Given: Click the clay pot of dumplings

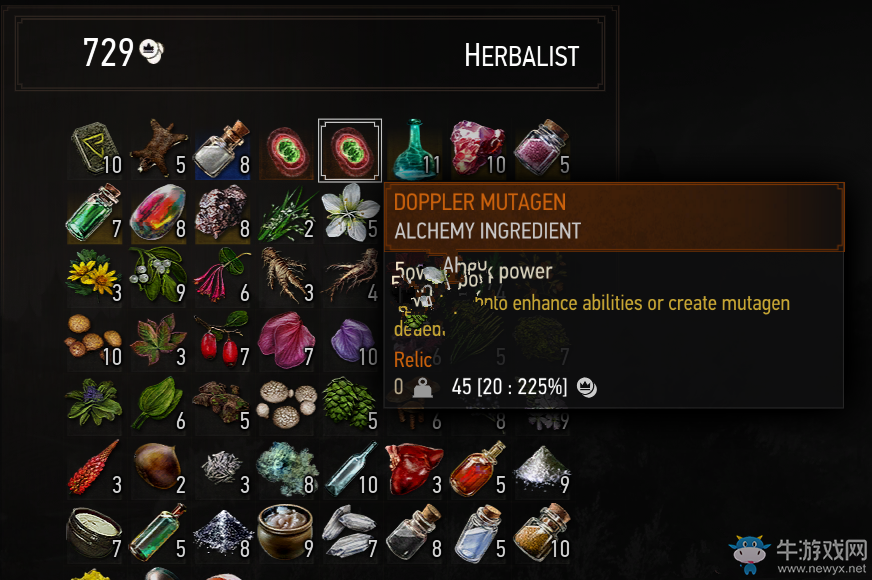Looking at the screenshot, I should pos(287,532).
